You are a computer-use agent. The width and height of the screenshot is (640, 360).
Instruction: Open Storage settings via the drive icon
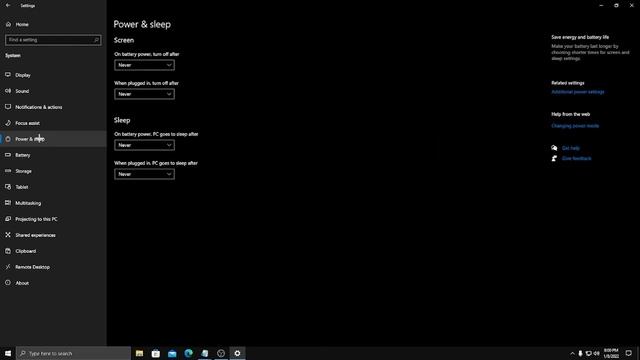pos(8,171)
